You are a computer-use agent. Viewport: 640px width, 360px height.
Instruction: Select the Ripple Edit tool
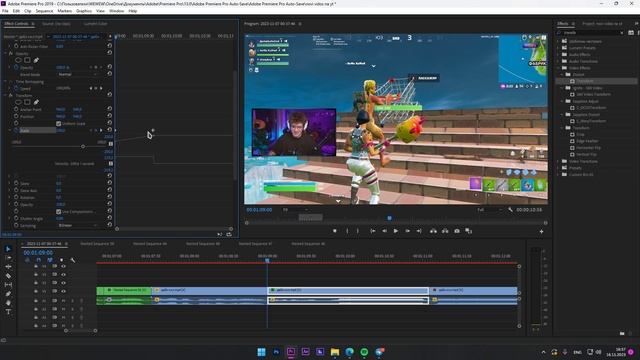tap(8, 267)
